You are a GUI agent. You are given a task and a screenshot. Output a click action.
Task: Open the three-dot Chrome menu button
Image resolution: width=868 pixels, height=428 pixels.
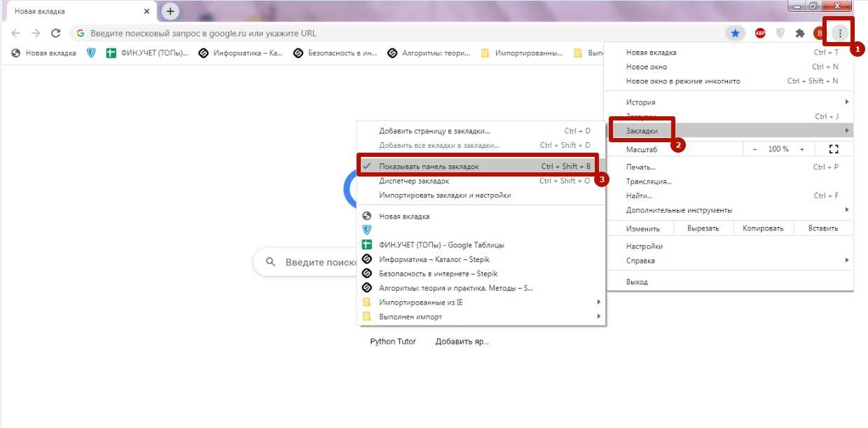coord(839,33)
